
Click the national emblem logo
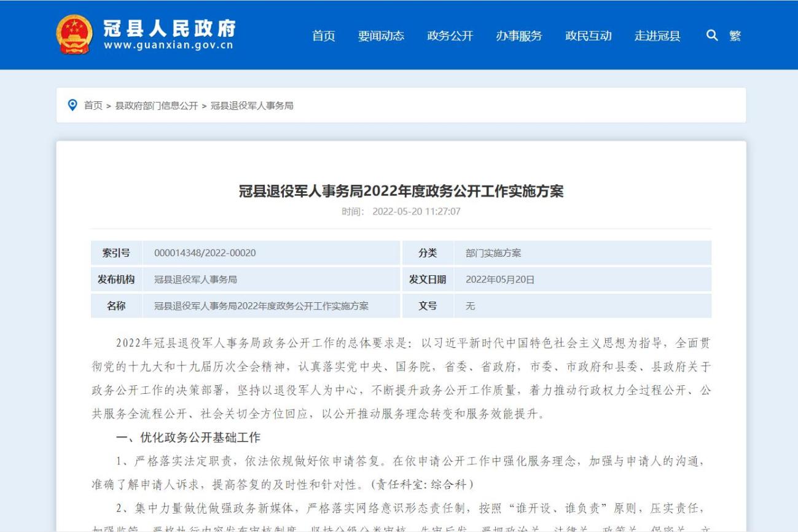tap(74, 34)
